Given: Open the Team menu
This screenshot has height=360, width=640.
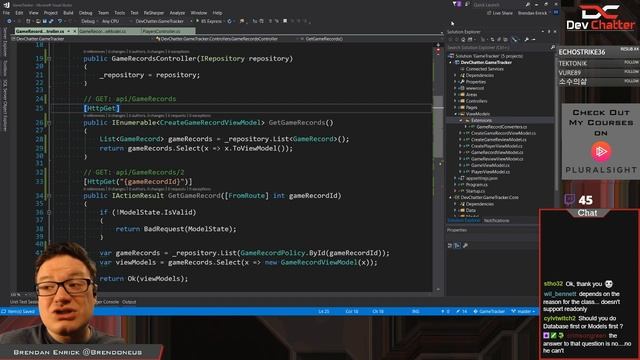Looking at the screenshot, I should point(103,13).
